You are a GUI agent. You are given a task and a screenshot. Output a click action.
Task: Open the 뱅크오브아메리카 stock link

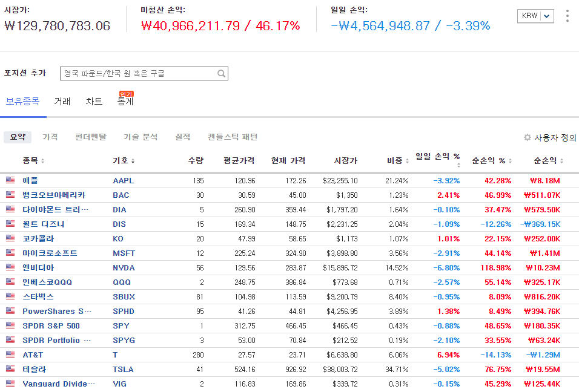point(54,195)
